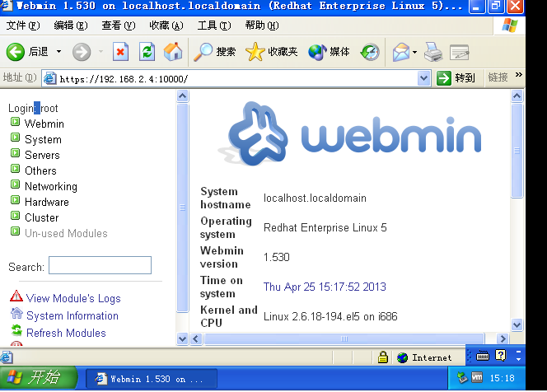This screenshot has height=392, width=547.
Task: Click the gray Forward arrow button
Action: 82,53
